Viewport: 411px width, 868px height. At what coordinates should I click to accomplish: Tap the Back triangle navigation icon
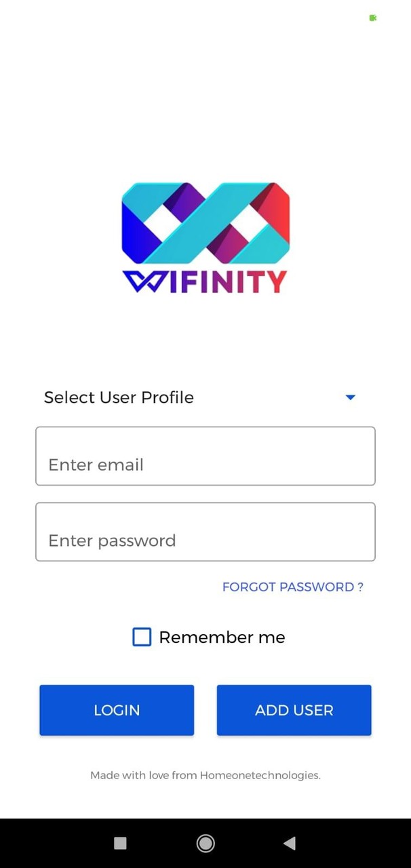(x=290, y=843)
